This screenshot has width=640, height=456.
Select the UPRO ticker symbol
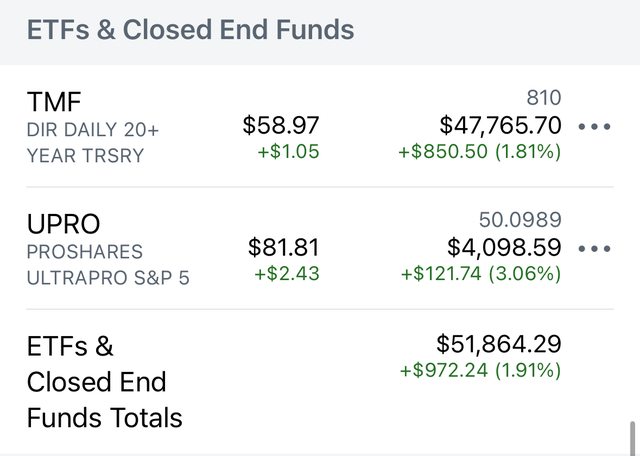[64, 223]
